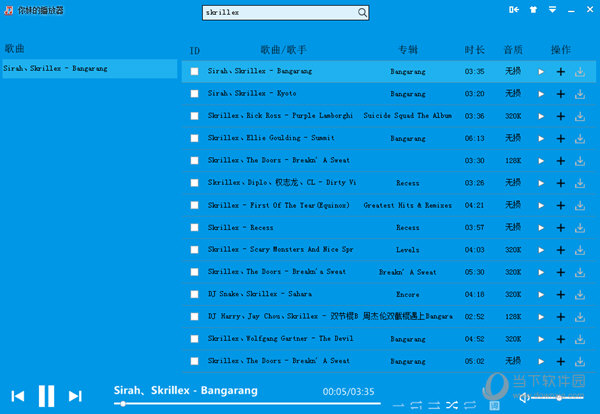Toggle the lyrics display icon
The width and height of the screenshot is (600, 414).
click(494, 405)
